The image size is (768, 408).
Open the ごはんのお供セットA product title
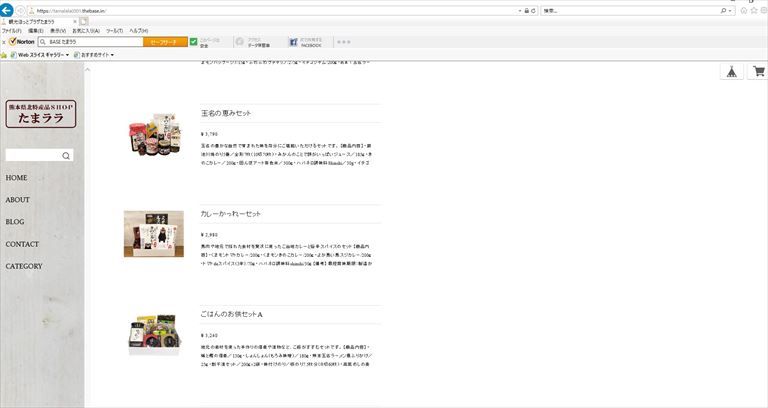(232, 314)
